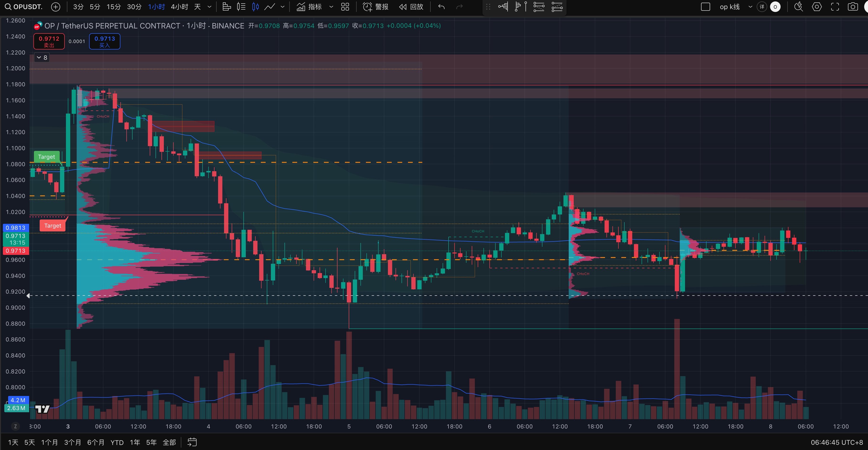Click the 0.9713 买入 buy button

104,42
